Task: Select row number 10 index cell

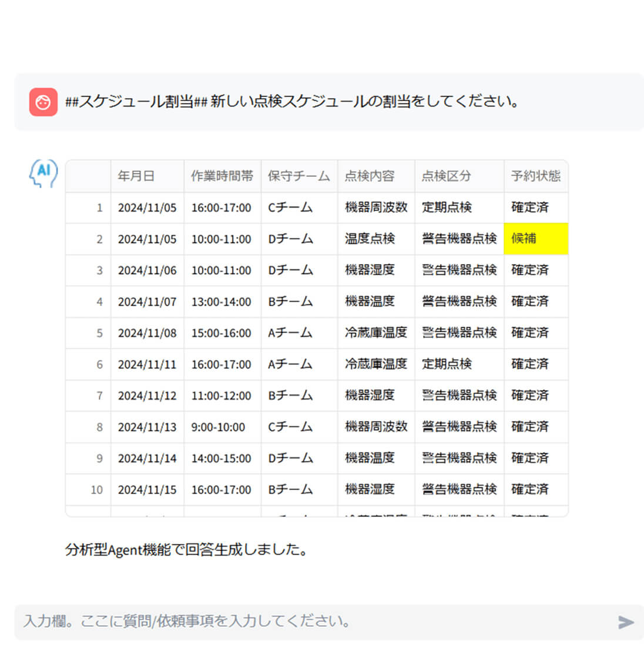Action: [x=88, y=489]
